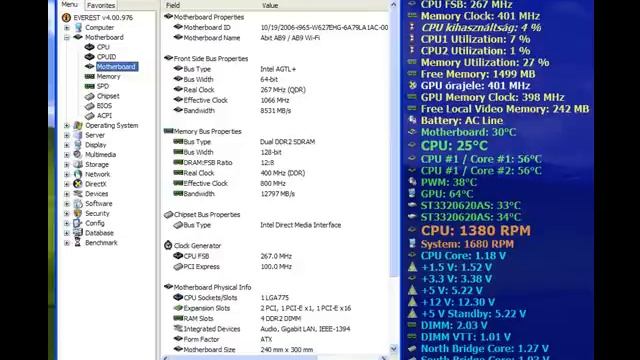
Task: Expand the Network tree node
Action: coord(67,175)
